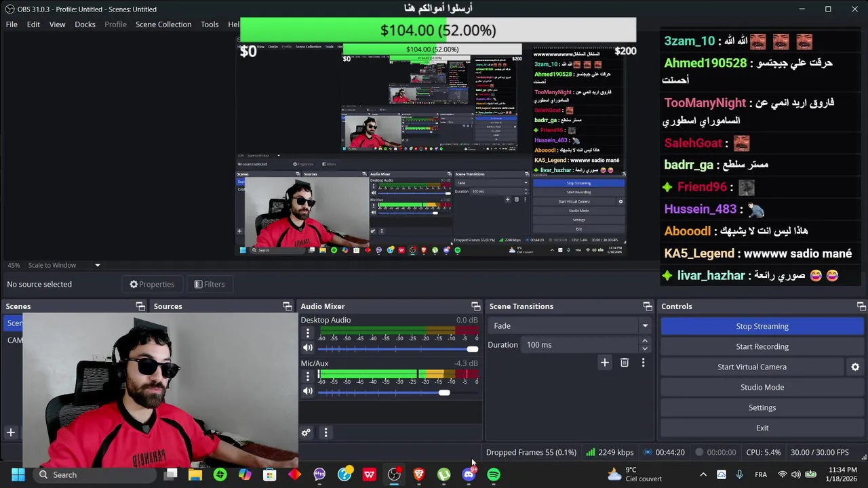Show hidden system tray icons
Screen dimensions: 868x488
pyautogui.click(x=703, y=474)
